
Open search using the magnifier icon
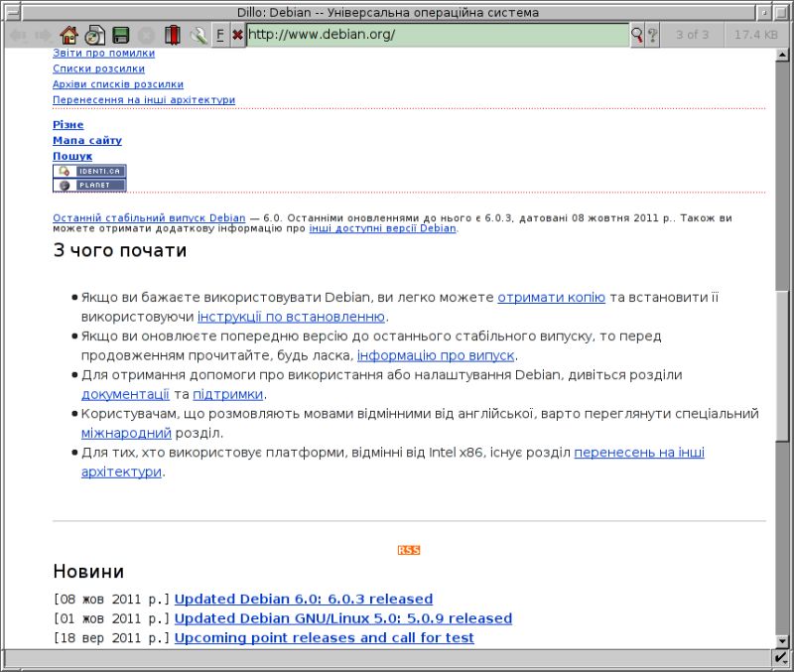pyautogui.click(x=636, y=34)
